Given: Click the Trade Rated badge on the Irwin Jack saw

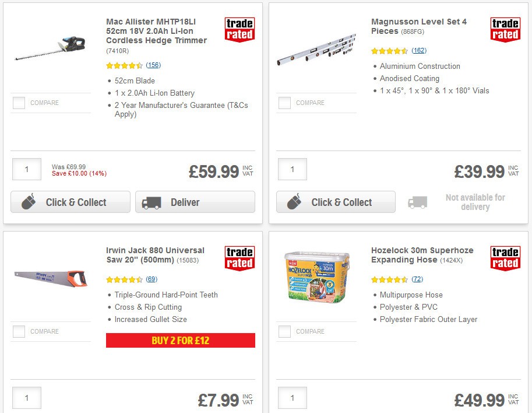Looking at the screenshot, I should (241, 257).
